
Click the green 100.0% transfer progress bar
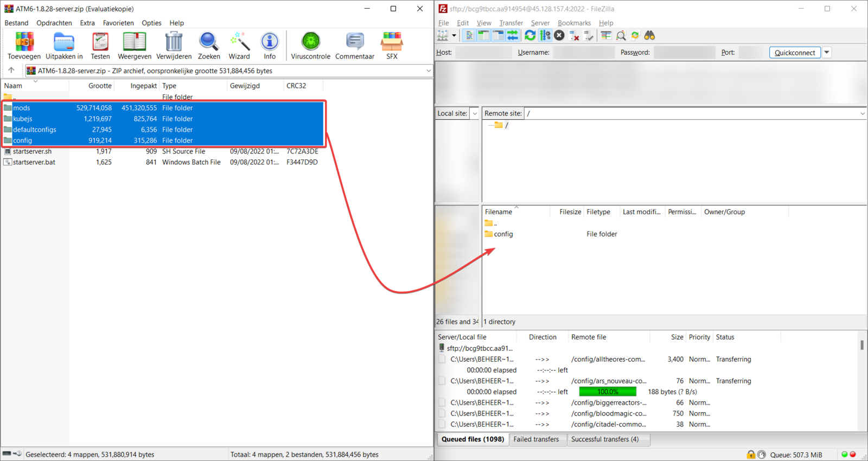coord(608,392)
